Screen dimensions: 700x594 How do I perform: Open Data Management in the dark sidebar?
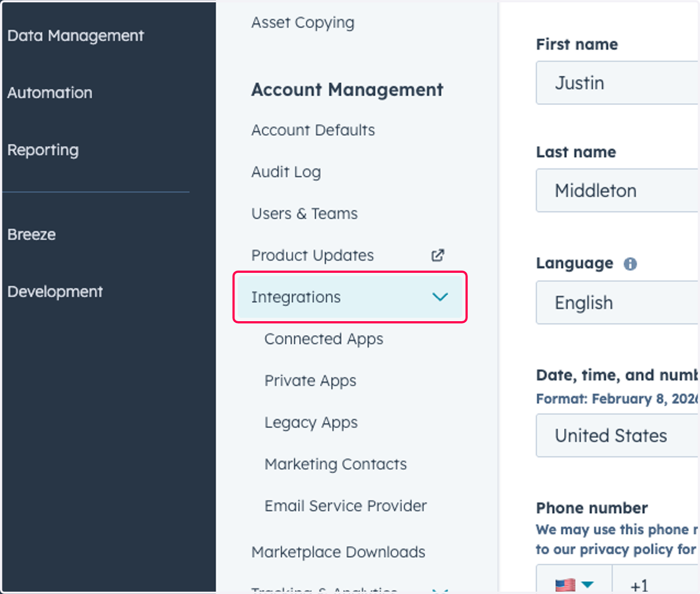[75, 36]
